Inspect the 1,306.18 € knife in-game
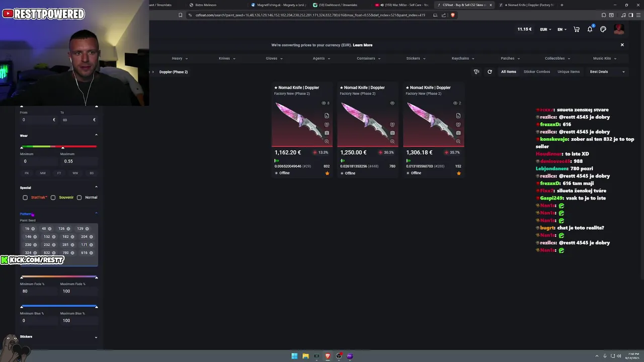This screenshot has height=362, width=644. 458,124
